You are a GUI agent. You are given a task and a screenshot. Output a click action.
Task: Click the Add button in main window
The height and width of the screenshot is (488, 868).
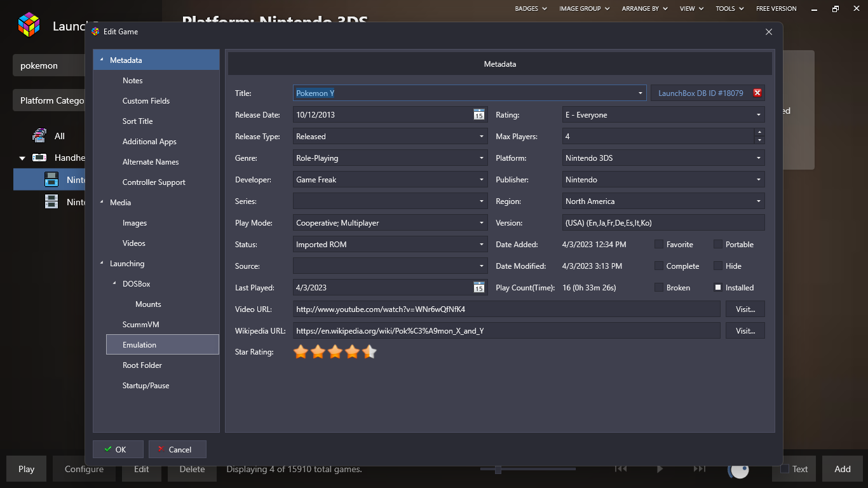tap(843, 469)
